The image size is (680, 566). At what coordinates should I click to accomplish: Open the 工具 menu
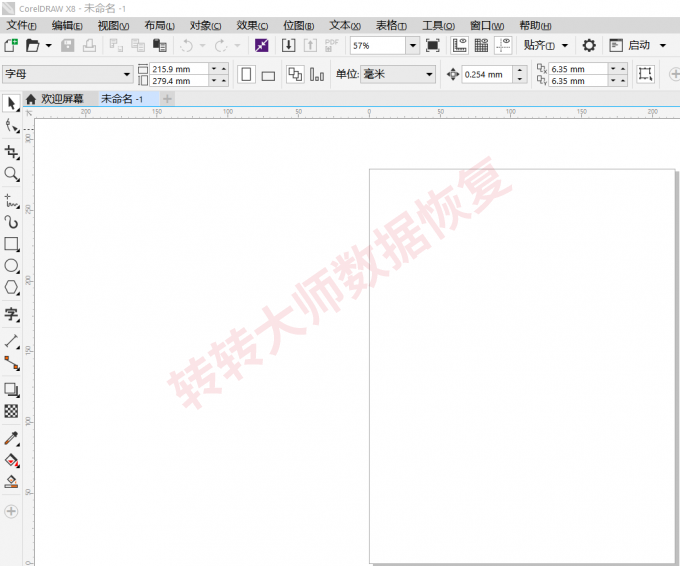(x=438, y=26)
